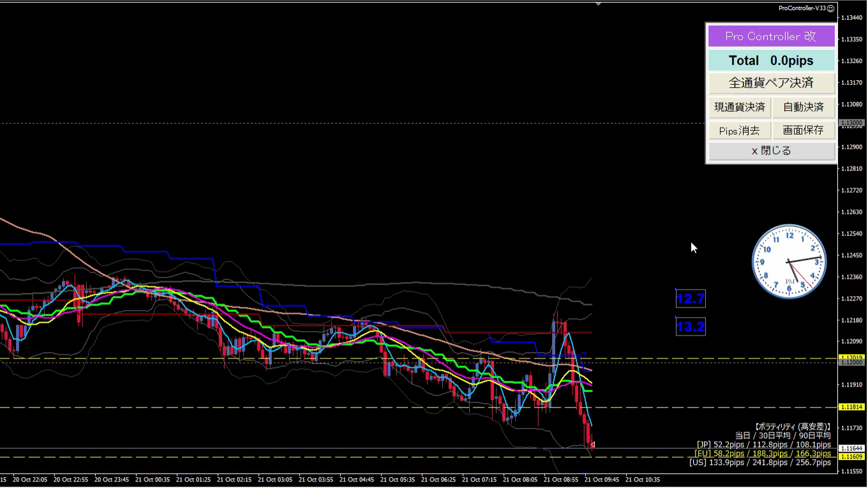This screenshot has width=868, height=488.
Task: Close the panel with x 閉じる
Action: tap(771, 151)
